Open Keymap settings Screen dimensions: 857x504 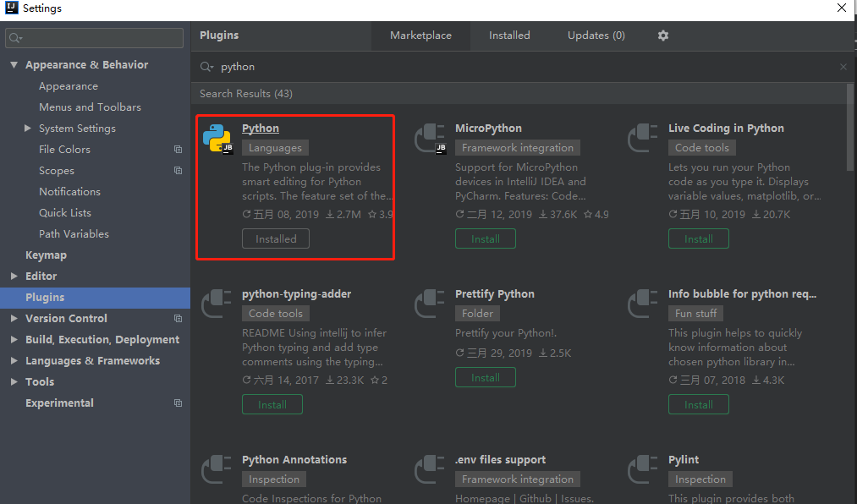pos(46,255)
